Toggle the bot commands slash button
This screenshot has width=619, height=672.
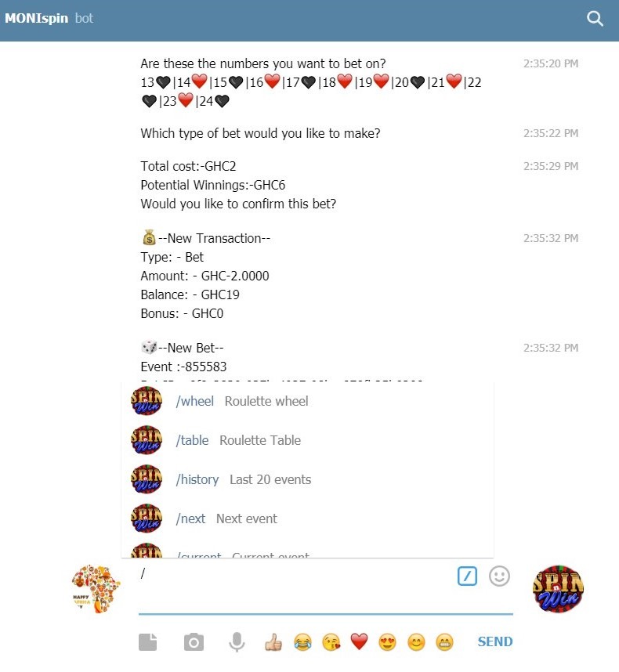coord(467,576)
